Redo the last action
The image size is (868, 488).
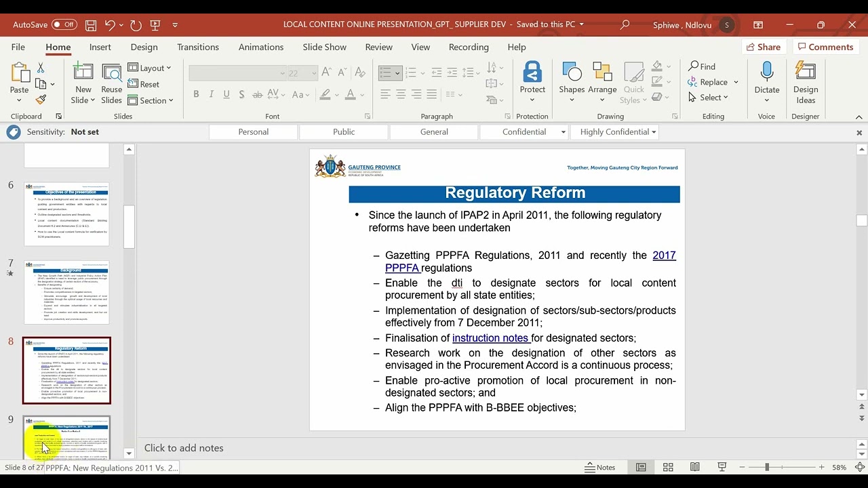click(x=136, y=25)
